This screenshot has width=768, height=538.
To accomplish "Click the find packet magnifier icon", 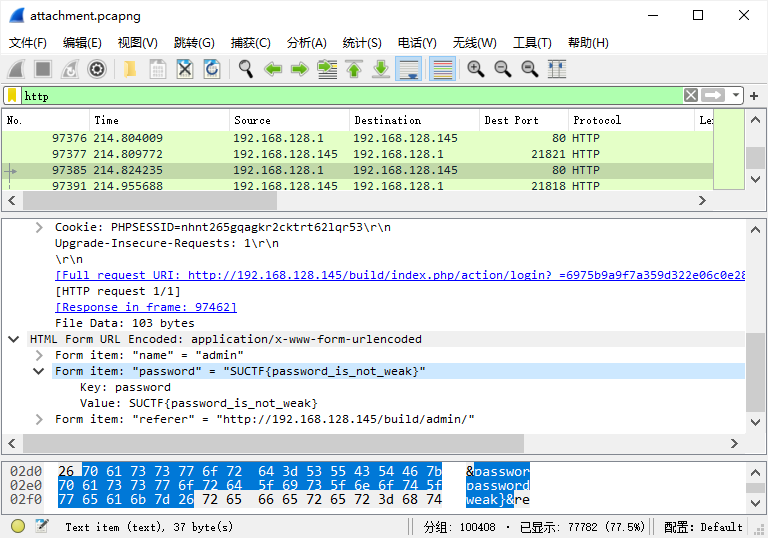I will [x=245, y=69].
